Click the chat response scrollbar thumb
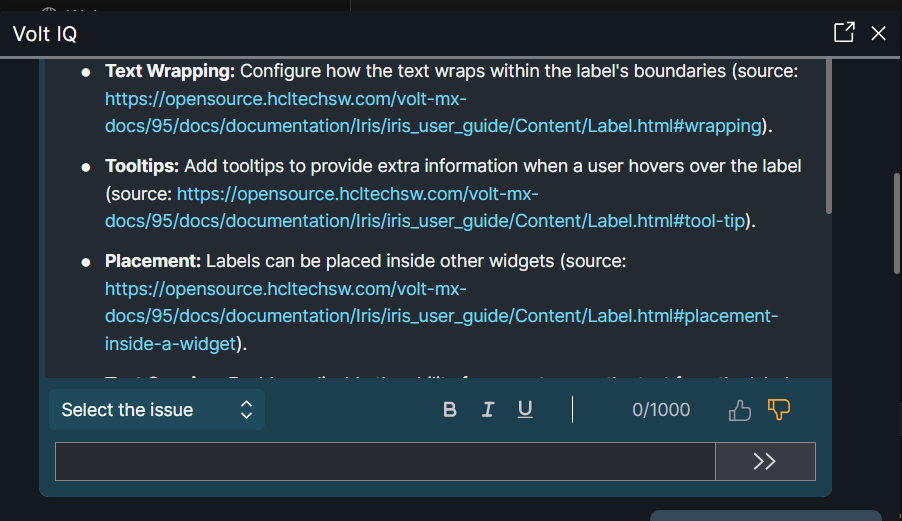Viewport: 902px width, 521px height. click(x=828, y=136)
